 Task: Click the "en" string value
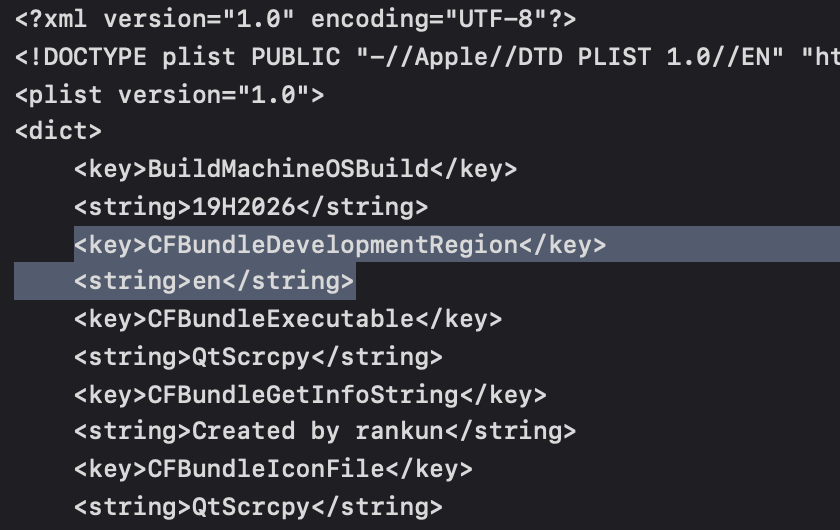pos(207,282)
